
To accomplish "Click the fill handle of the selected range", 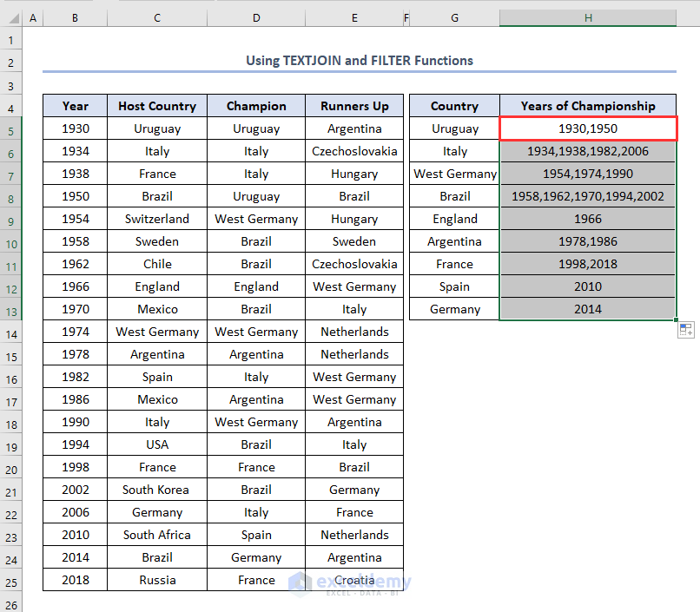I will pyautogui.click(x=676, y=319).
